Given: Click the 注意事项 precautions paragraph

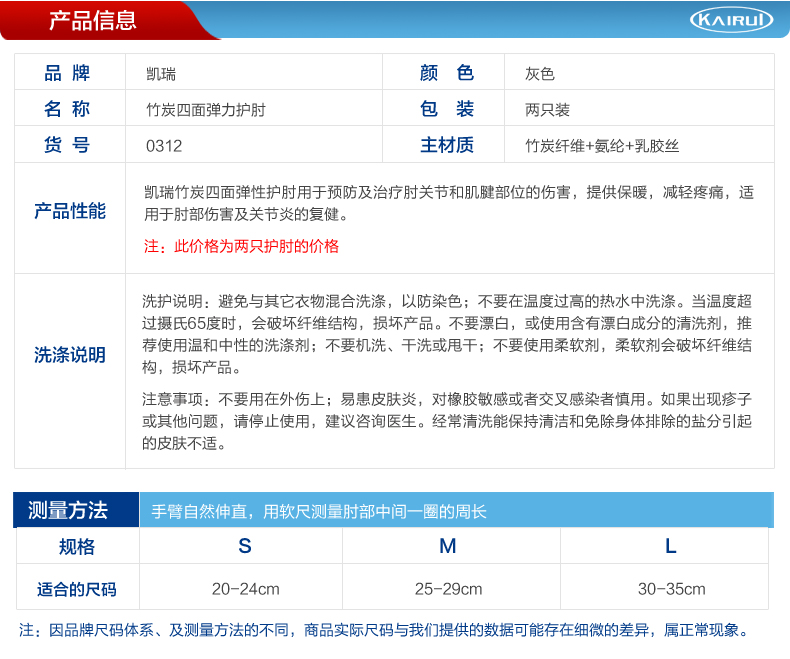Looking at the screenshot, I should click(447, 422).
